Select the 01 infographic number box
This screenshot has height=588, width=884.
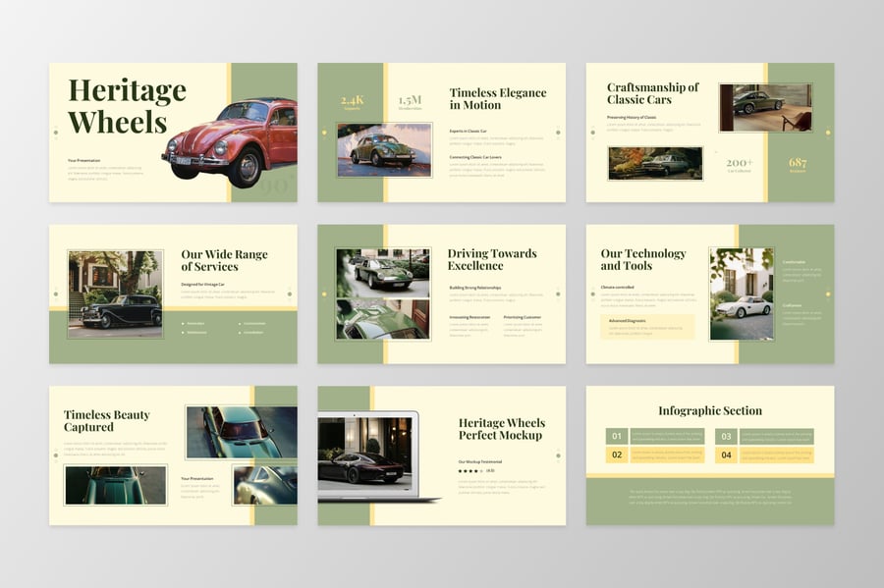[617, 436]
